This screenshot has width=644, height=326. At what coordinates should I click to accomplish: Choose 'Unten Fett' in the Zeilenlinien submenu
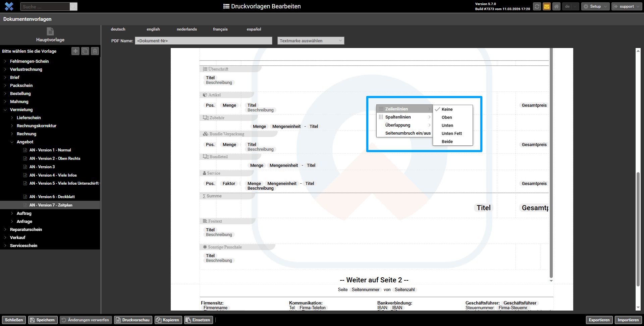click(451, 133)
